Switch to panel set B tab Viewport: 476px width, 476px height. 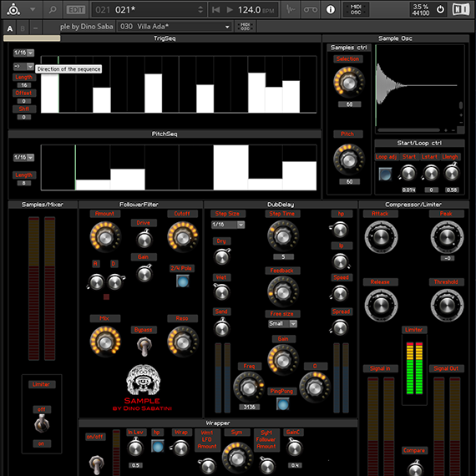pos(23,28)
